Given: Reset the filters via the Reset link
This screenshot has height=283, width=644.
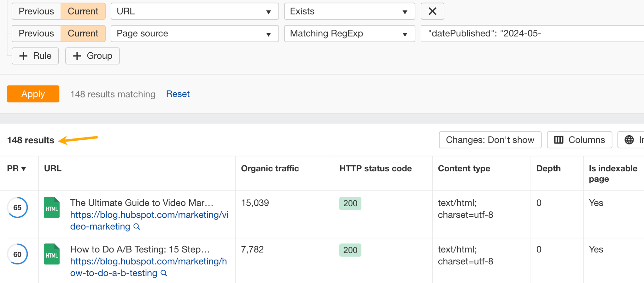Looking at the screenshot, I should 178,94.
